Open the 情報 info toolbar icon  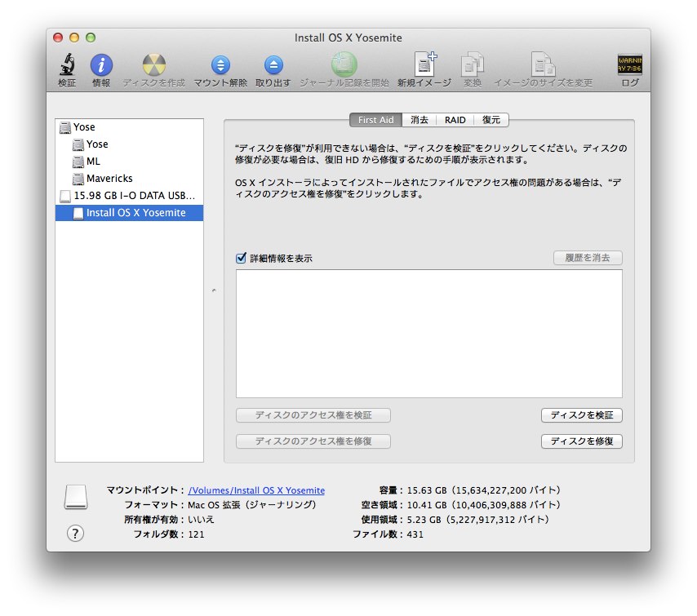point(101,65)
